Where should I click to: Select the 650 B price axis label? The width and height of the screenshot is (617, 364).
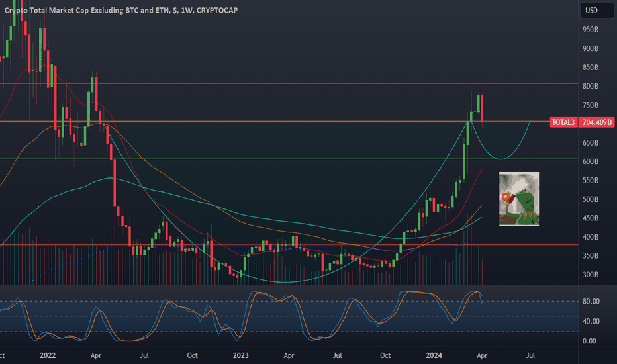point(591,142)
